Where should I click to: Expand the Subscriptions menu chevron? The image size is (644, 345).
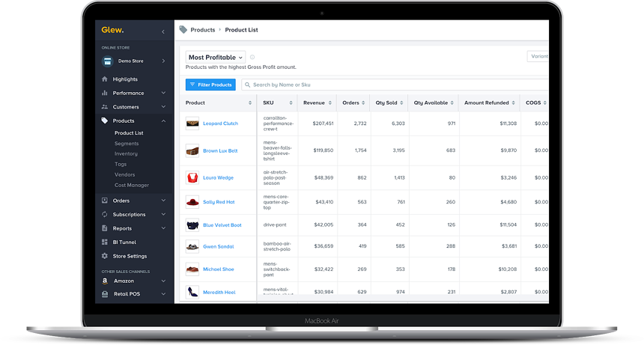point(163,215)
